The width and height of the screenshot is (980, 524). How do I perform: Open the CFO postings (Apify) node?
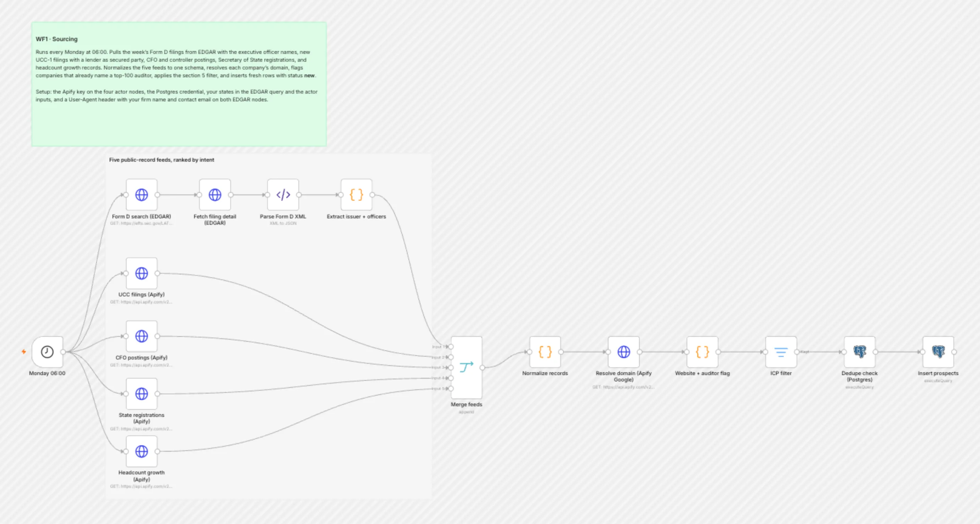tap(142, 336)
